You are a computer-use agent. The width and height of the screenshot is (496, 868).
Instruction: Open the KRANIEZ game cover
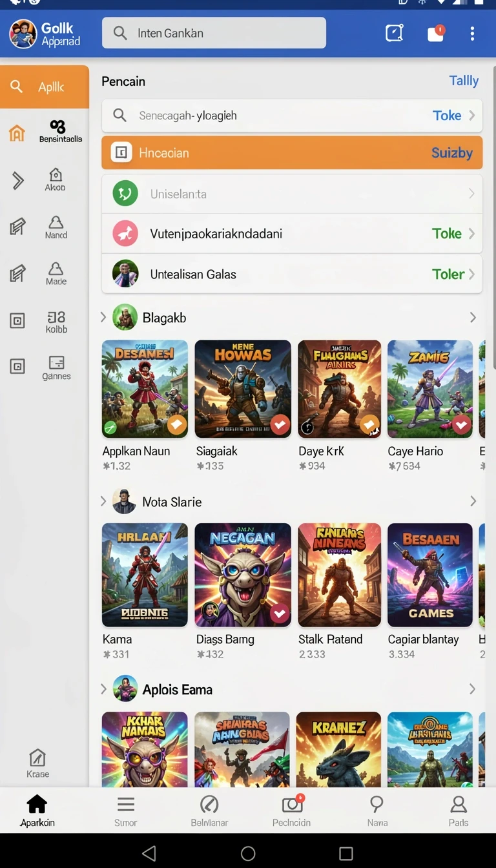[338, 749]
